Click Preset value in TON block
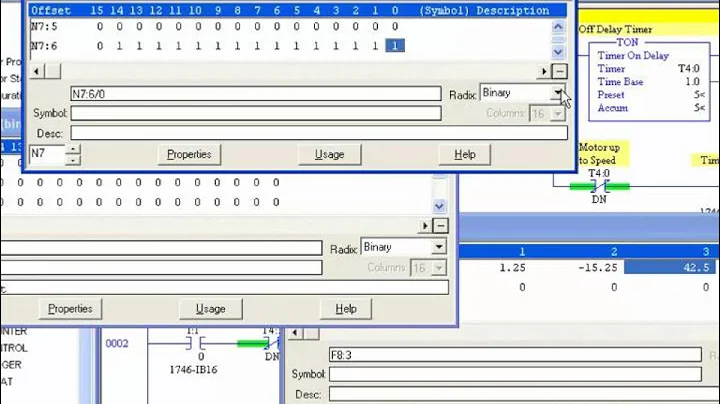Viewport: 720px width, 404px height. (x=699, y=95)
